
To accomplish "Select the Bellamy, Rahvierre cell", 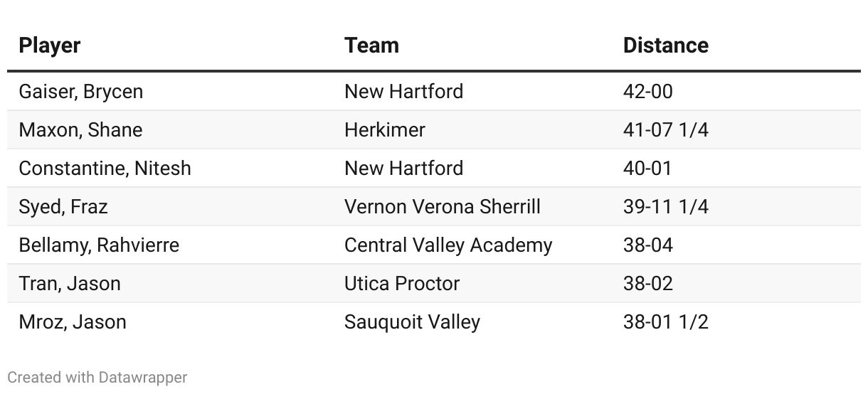I will pos(99,245).
